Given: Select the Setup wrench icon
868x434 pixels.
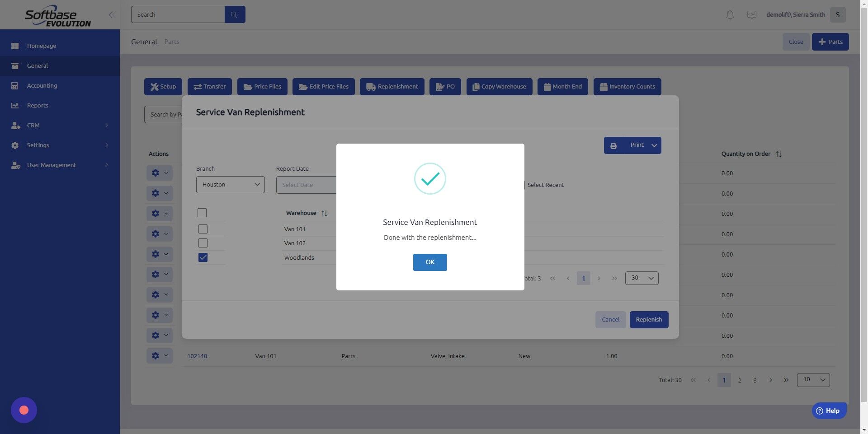Looking at the screenshot, I should tap(154, 86).
